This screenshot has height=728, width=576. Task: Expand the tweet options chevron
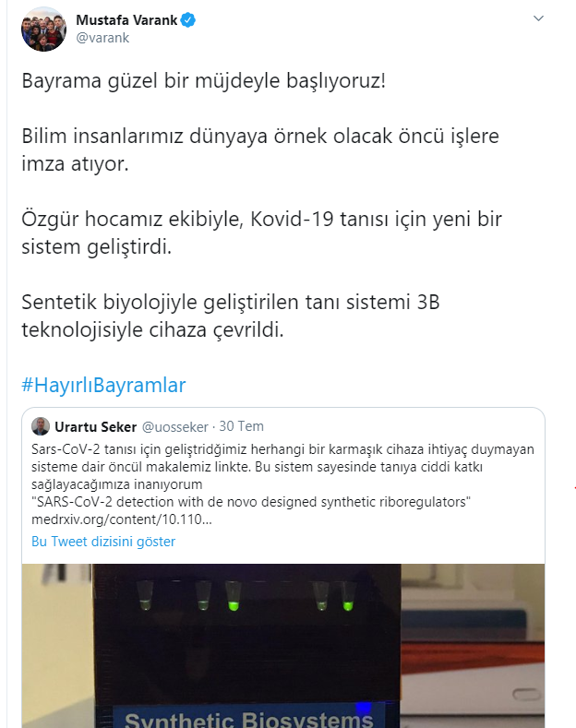pos(538,18)
